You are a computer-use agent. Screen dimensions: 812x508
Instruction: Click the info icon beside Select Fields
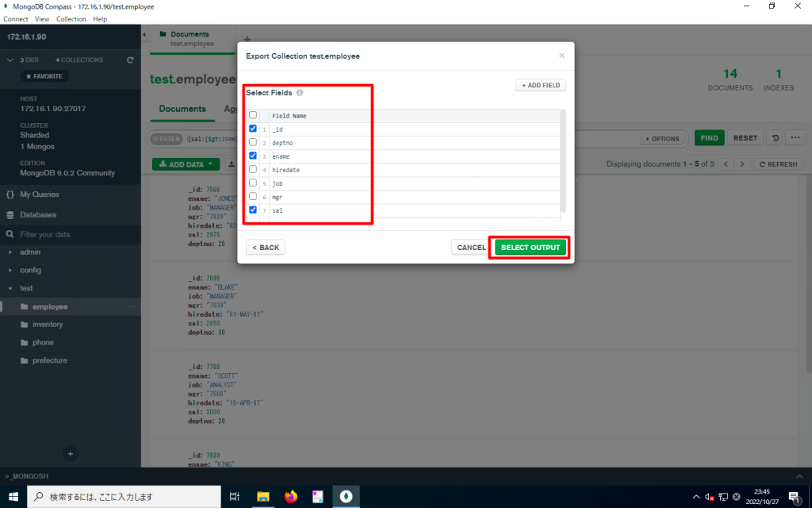coord(300,93)
